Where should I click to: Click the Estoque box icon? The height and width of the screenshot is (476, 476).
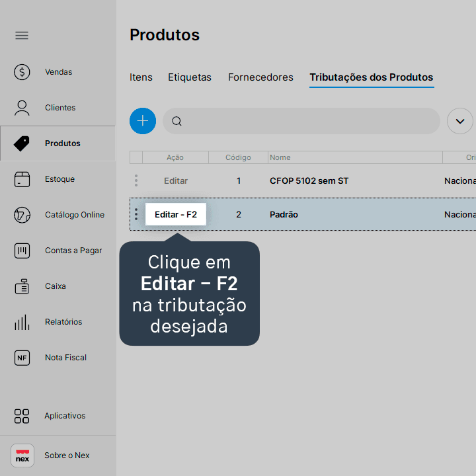(22, 179)
